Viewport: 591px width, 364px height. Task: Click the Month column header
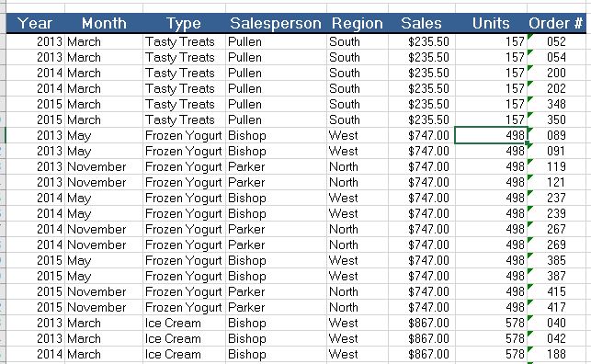104,23
